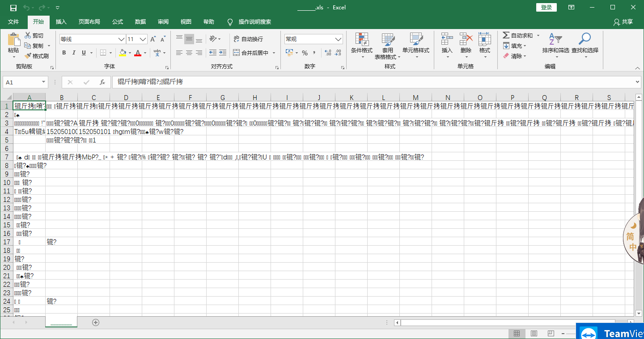The width and height of the screenshot is (644, 339).
Task: Click the 粘贴 paste clipboard icon
Action: [x=14, y=39]
